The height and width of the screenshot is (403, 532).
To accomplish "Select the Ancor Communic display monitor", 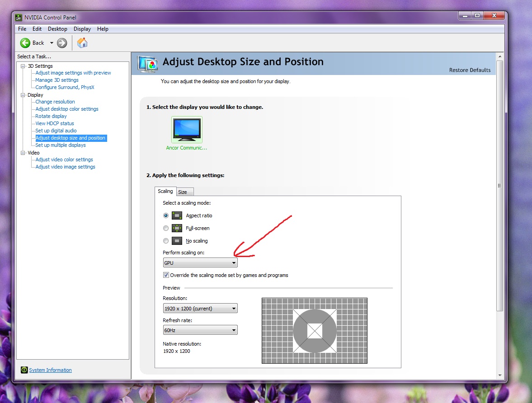I will [x=187, y=130].
